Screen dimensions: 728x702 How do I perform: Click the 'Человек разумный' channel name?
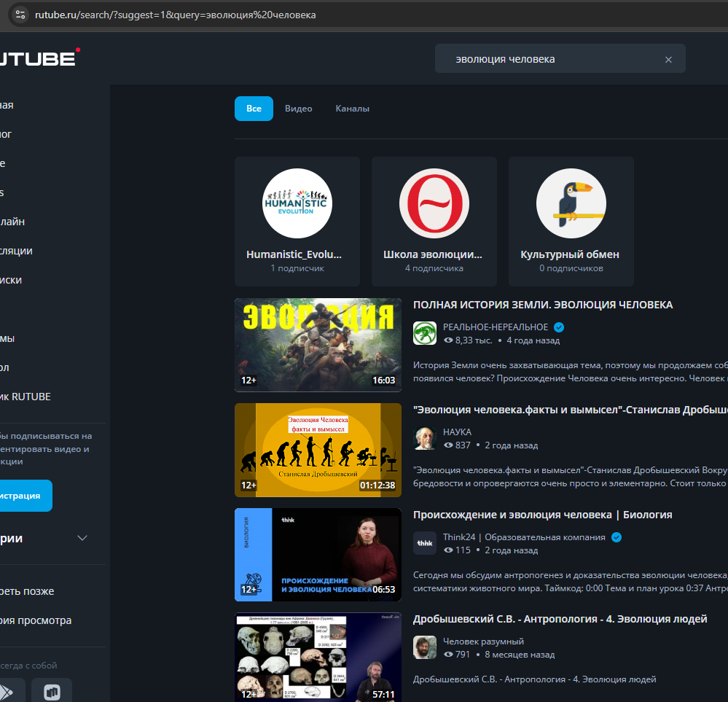click(x=483, y=641)
